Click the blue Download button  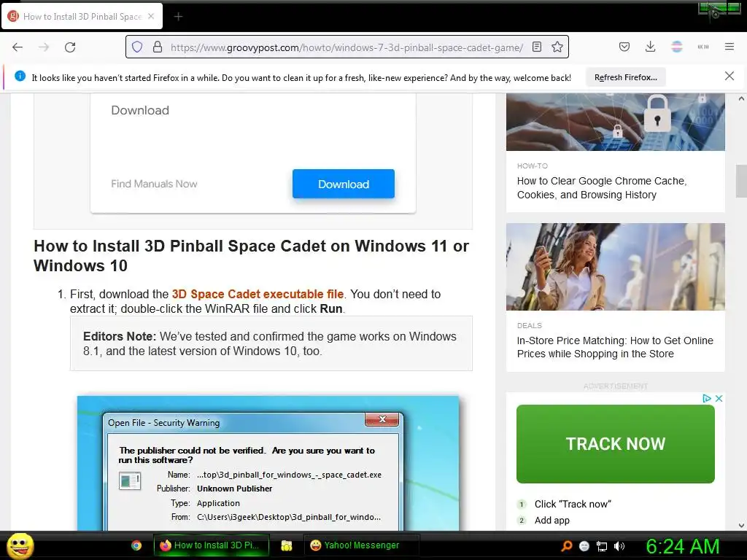pos(344,184)
